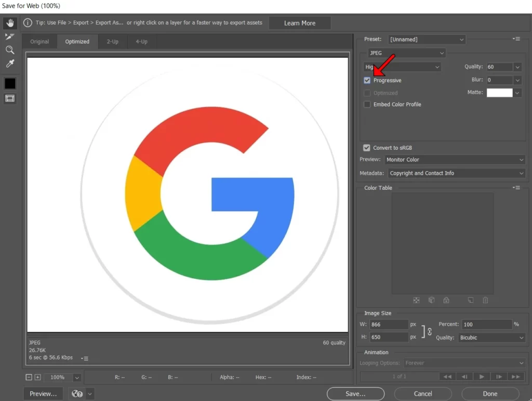Image resolution: width=532 pixels, height=401 pixels.
Task: Select the Slice Select tool
Action: [10, 36]
